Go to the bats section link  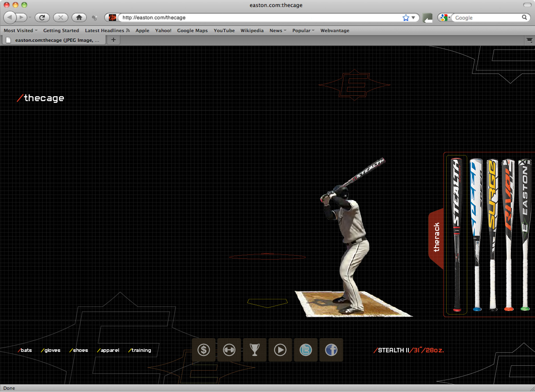[25, 350]
